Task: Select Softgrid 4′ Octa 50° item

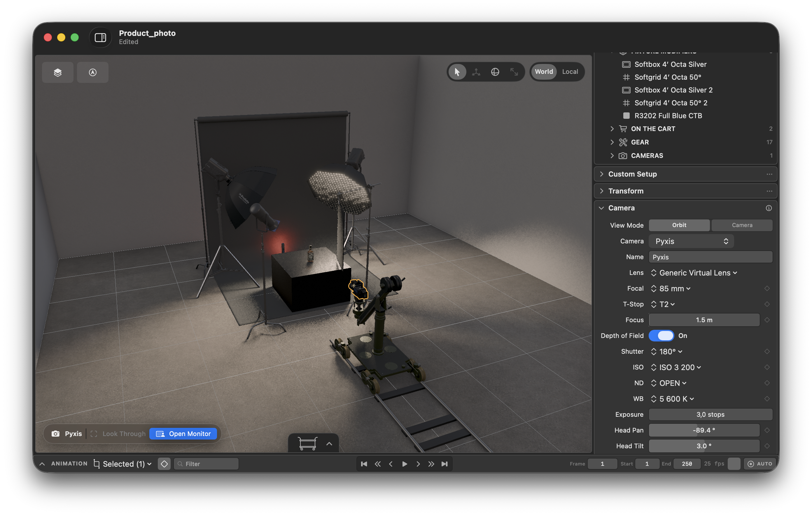Action: [x=668, y=77]
